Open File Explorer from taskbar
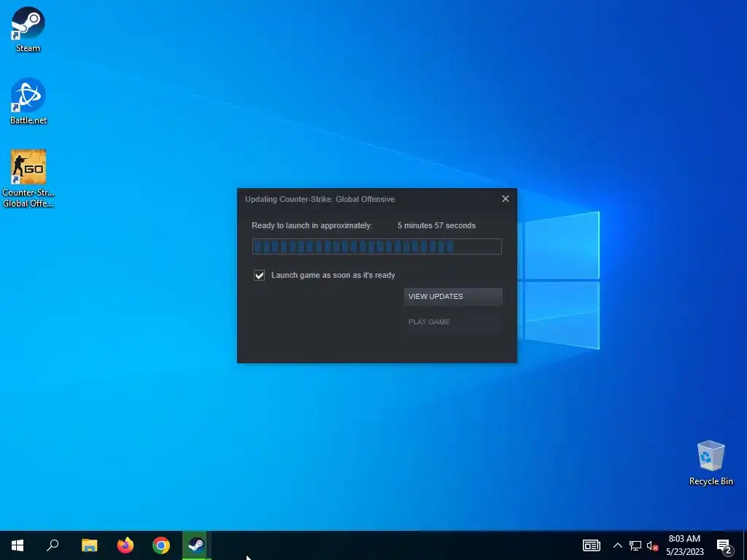Image resolution: width=747 pixels, height=560 pixels. (89, 545)
